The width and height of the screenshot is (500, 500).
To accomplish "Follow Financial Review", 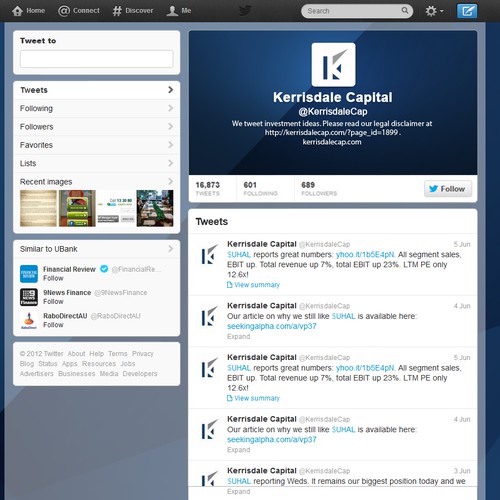I will point(53,278).
